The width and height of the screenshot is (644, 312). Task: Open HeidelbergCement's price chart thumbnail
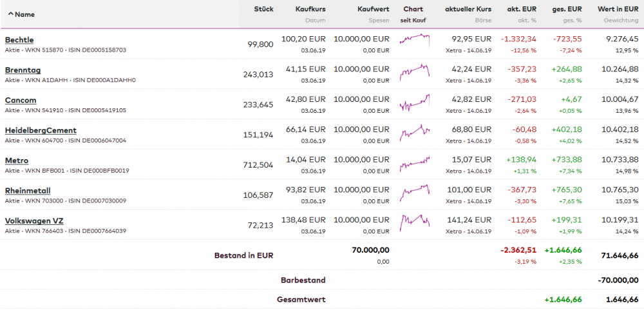point(414,132)
